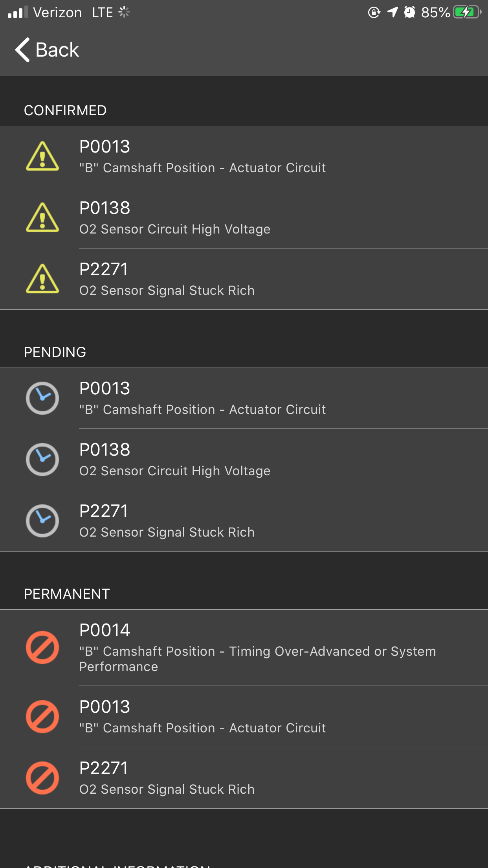Viewport: 488px width, 868px height.
Task: Open pending P0013 Camshaft Position description
Action: pos(202,398)
